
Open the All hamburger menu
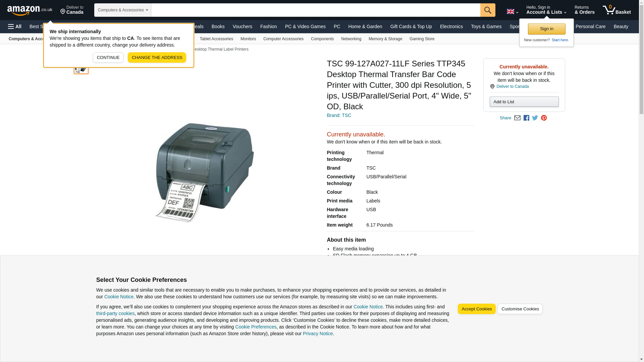click(15, 26)
